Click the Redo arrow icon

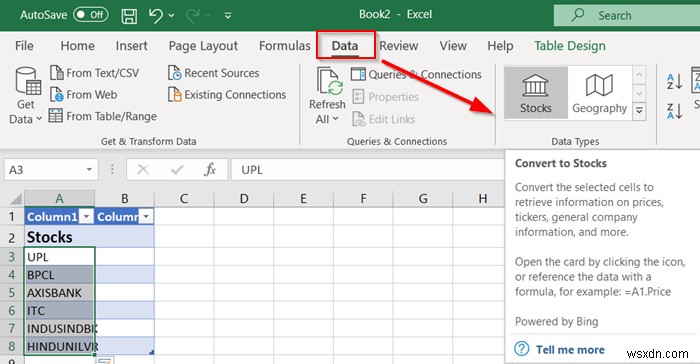[x=192, y=16]
